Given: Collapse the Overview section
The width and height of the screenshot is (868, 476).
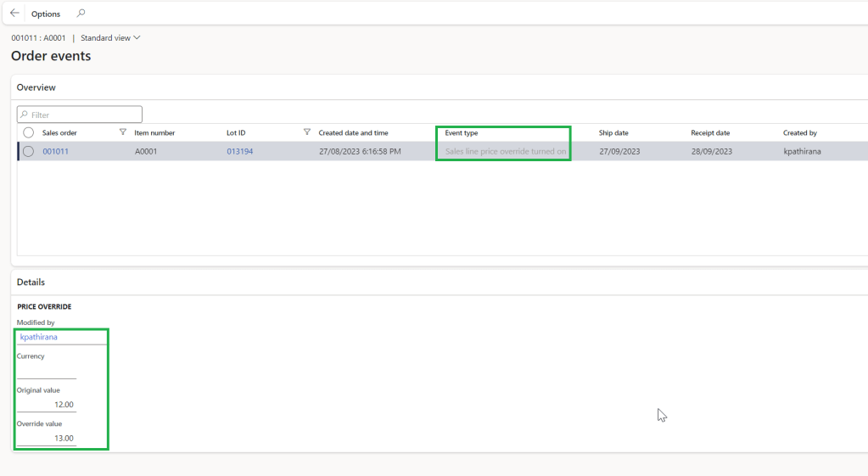Looking at the screenshot, I should click(x=36, y=87).
